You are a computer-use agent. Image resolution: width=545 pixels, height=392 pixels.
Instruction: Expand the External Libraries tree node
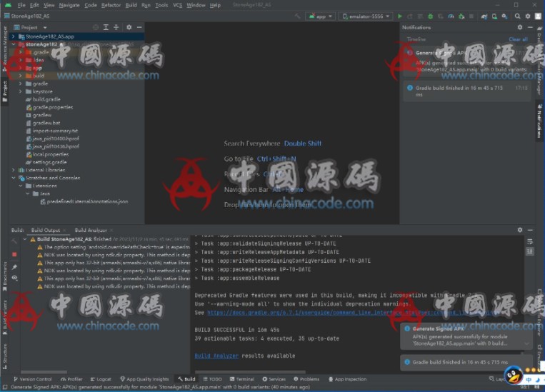[14, 170]
